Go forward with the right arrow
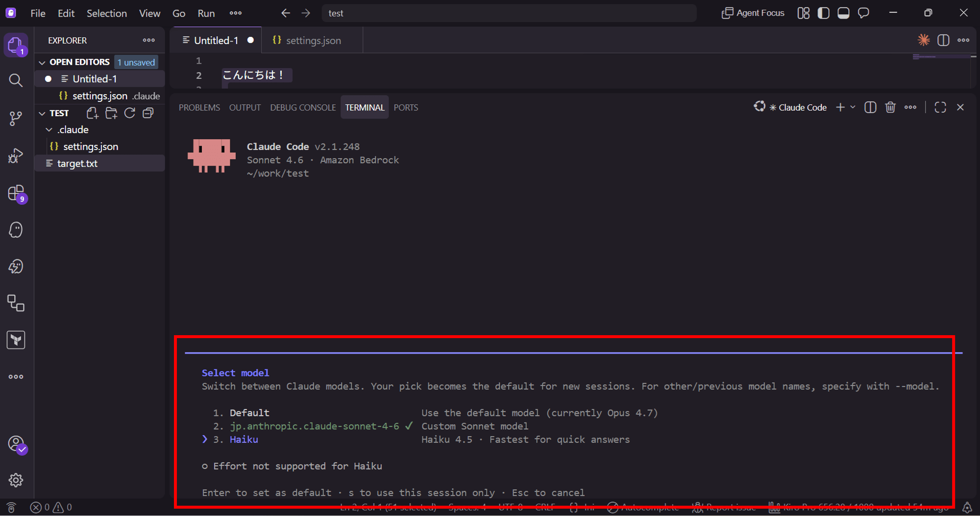Screen dimensions: 980x516 [306, 13]
